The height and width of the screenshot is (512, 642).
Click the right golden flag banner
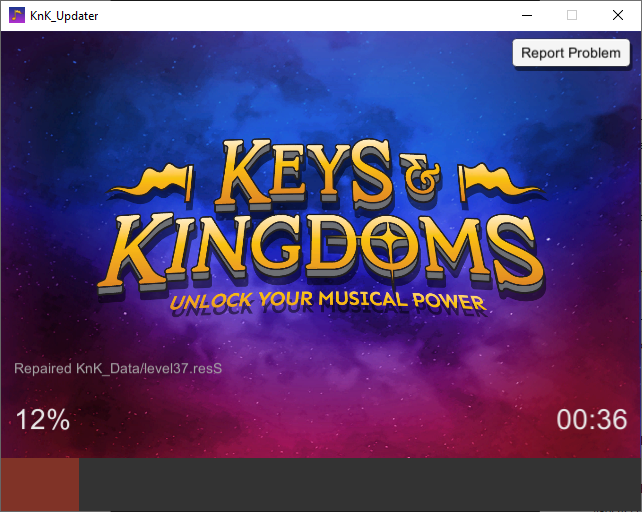point(496,182)
